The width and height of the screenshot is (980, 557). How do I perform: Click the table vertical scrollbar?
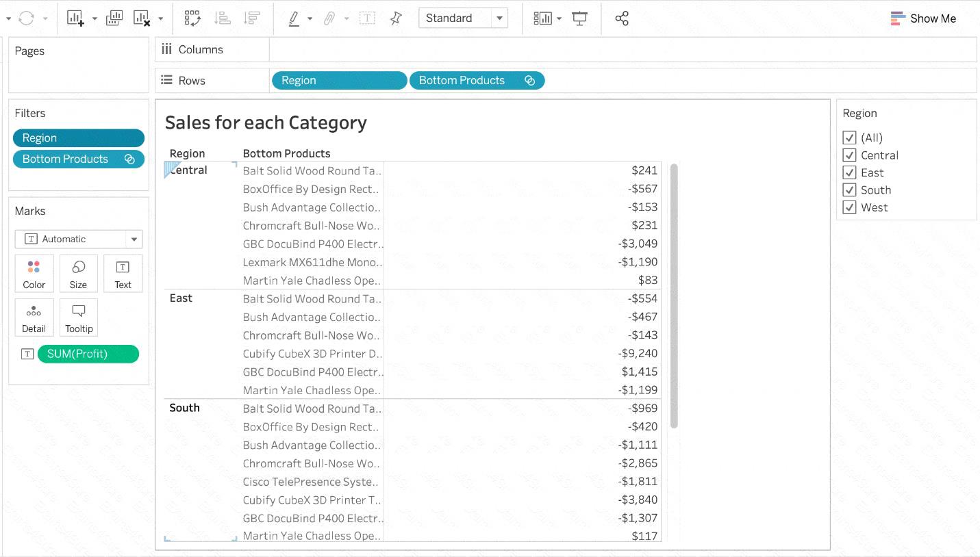[x=674, y=296]
